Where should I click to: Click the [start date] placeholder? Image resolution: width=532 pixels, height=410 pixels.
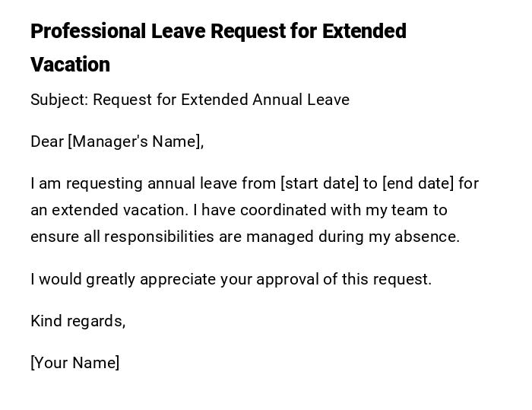(319, 183)
